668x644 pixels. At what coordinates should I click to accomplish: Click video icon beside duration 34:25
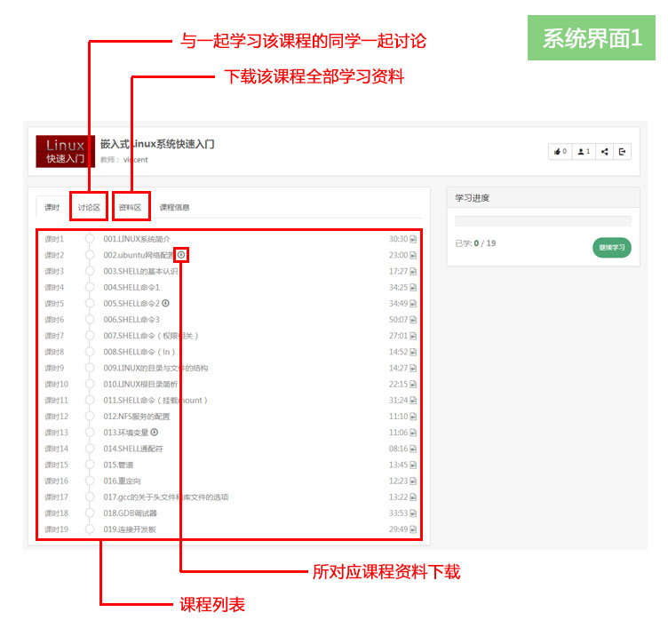coord(413,288)
